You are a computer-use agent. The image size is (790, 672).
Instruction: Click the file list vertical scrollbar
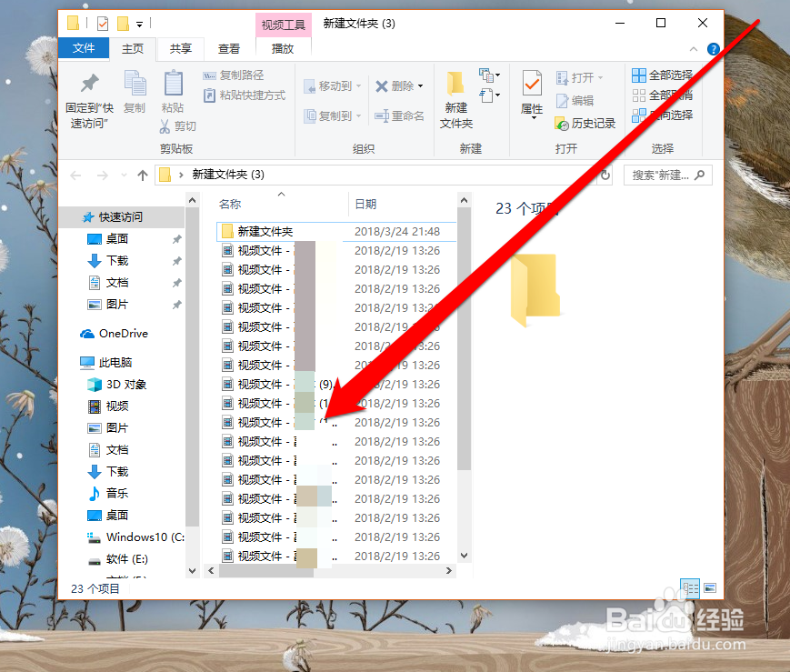(x=464, y=339)
